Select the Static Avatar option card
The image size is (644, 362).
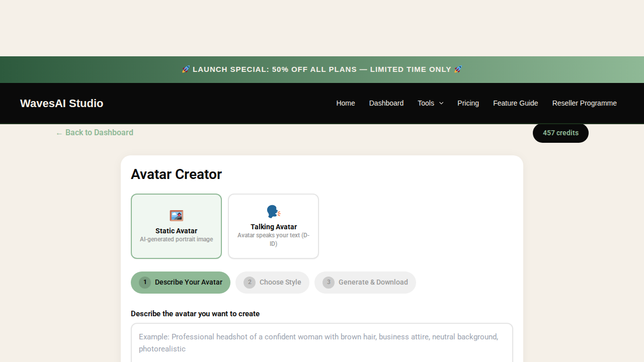(x=176, y=226)
